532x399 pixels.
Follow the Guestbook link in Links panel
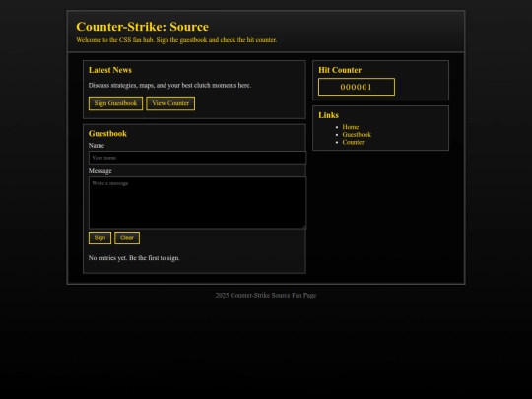tap(357, 135)
